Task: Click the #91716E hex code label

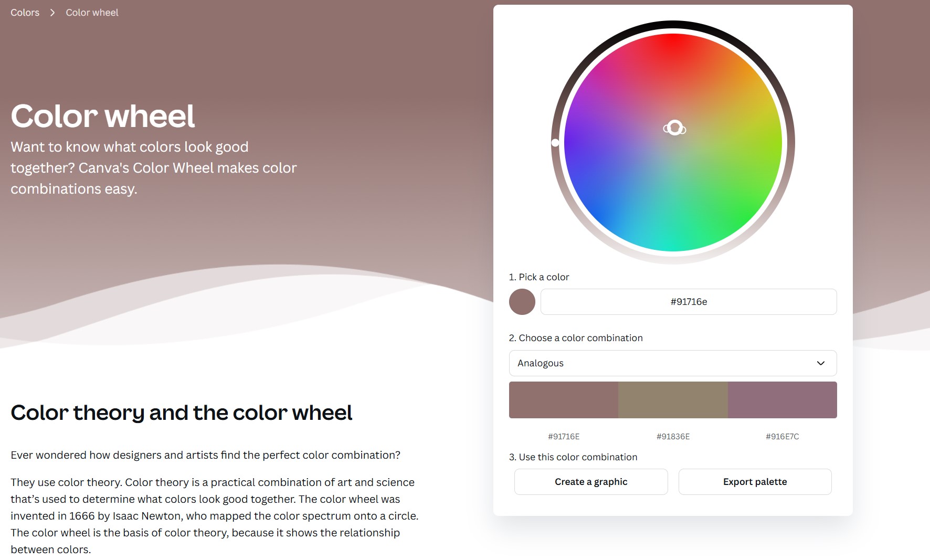Action: [564, 437]
